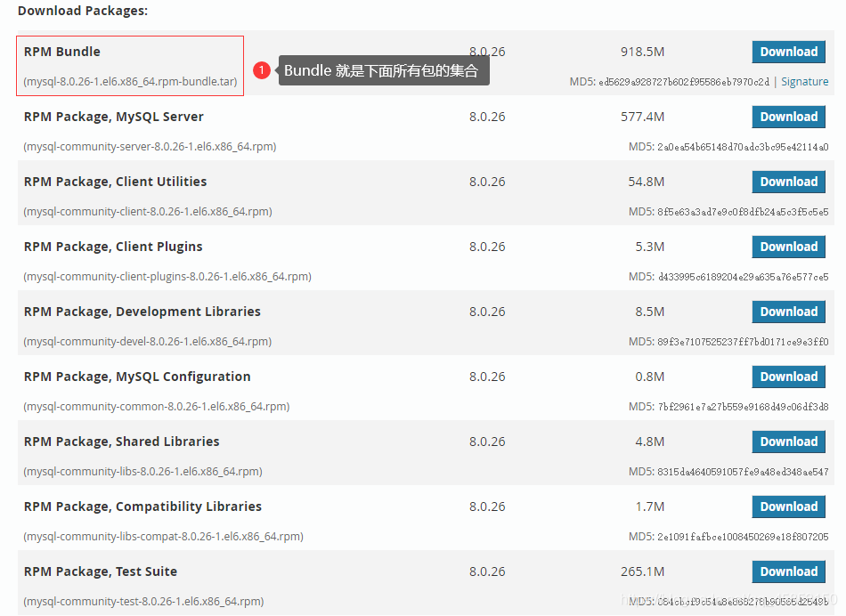The width and height of the screenshot is (846, 616).
Task: Click the 265.1M size value
Action: (643, 571)
